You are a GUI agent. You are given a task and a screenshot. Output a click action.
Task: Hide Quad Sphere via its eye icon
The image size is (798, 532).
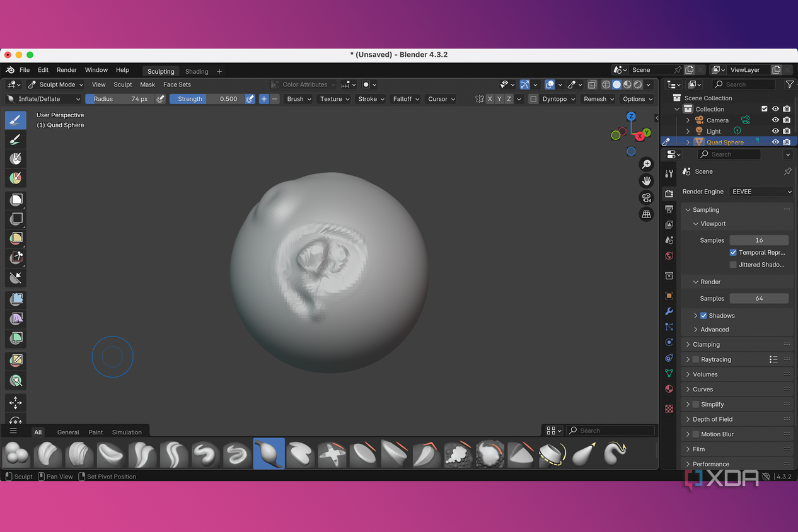point(775,142)
